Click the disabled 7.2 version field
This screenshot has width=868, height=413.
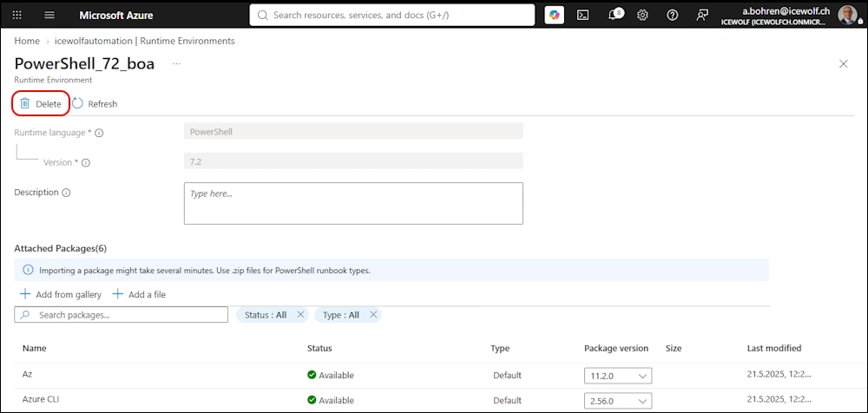(353, 161)
